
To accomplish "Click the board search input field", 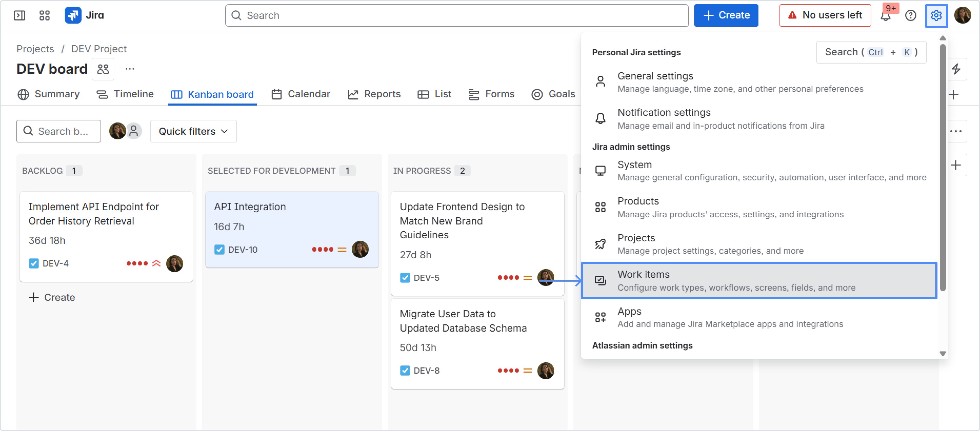I will pos(58,131).
